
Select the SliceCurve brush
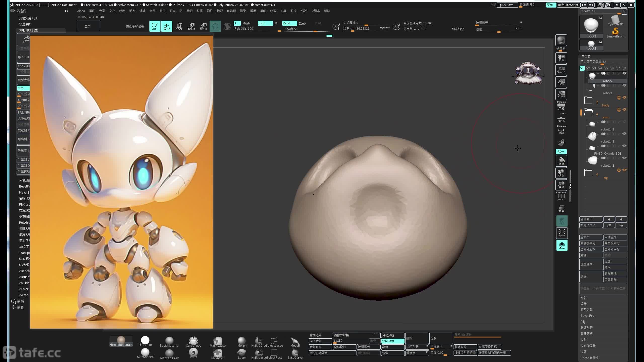click(295, 354)
